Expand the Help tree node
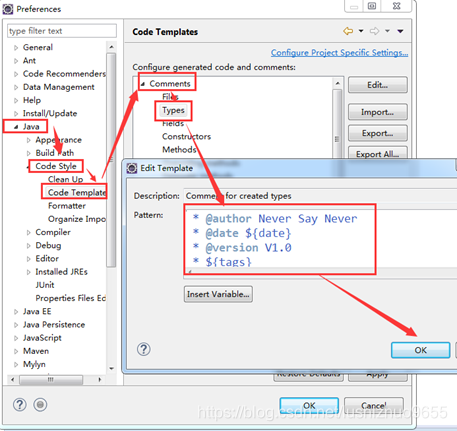 (16, 100)
